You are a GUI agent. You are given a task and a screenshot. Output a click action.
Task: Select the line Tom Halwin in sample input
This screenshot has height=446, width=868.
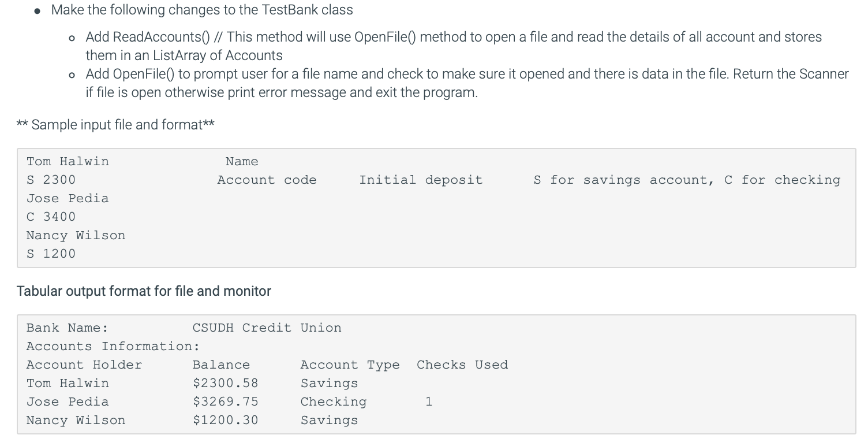67,161
